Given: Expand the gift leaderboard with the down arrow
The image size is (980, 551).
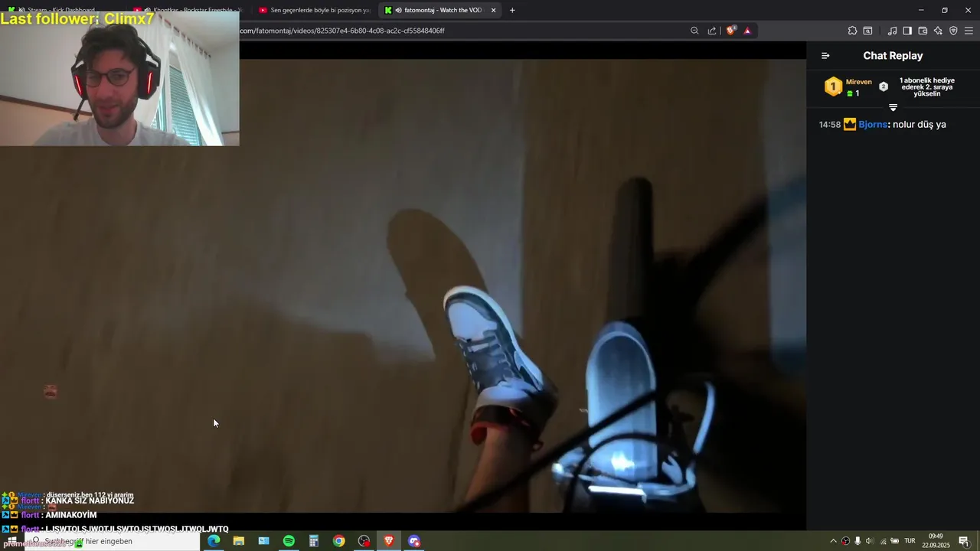Looking at the screenshot, I should [x=893, y=108].
